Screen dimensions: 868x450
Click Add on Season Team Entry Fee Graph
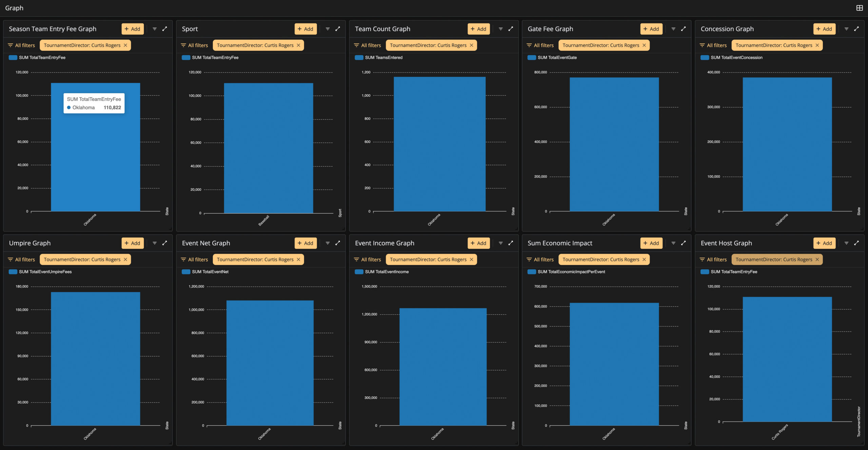133,29
